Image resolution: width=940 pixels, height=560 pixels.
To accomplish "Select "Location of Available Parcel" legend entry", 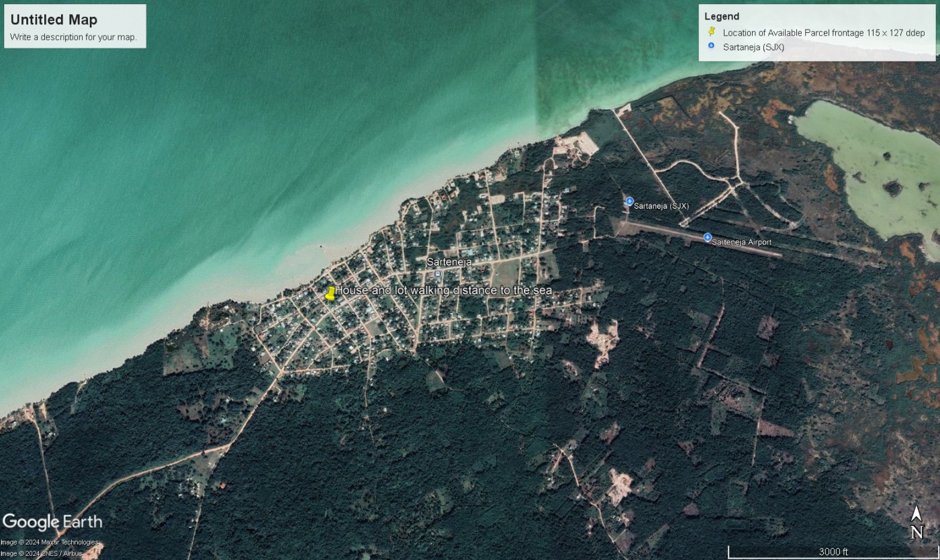I will pyautogui.click(x=823, y=33).
